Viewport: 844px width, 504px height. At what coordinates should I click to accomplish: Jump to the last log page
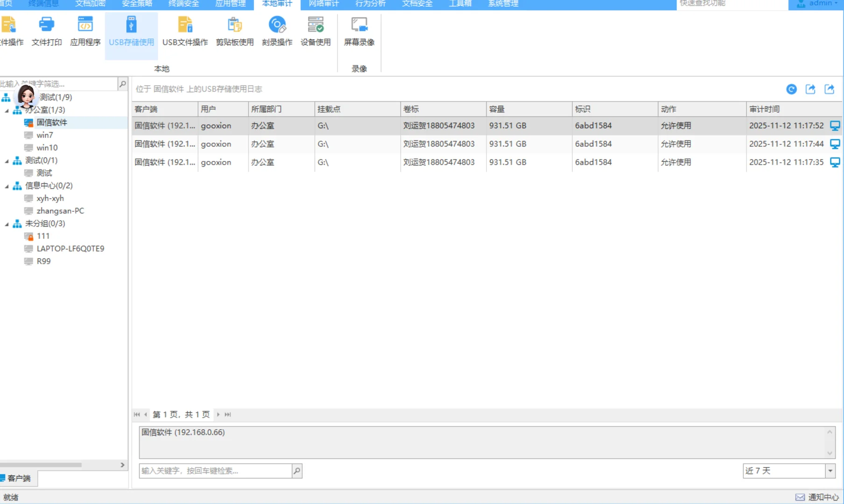(x=227, y=414)
